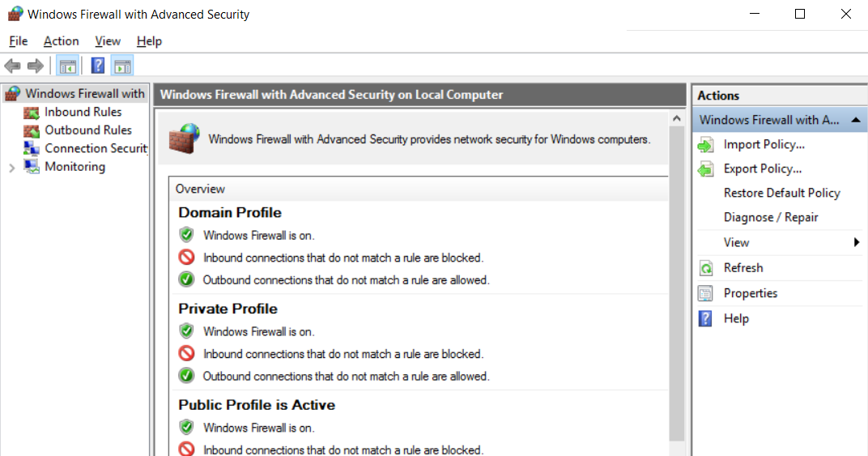Select Inbound Rules in the tree
The width and height of the screenshot is (868, 456).
(x=83, y=112)
